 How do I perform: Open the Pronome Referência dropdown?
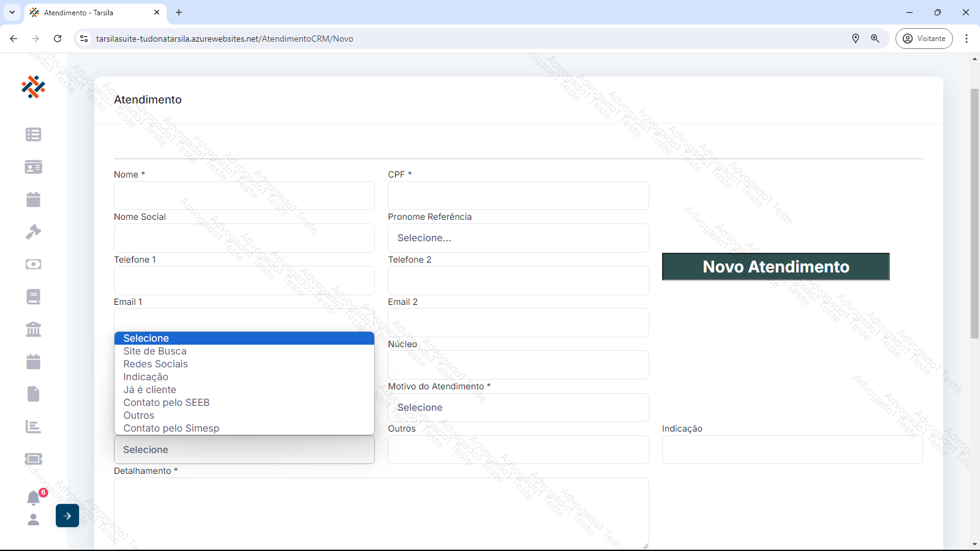click(518, 238)
